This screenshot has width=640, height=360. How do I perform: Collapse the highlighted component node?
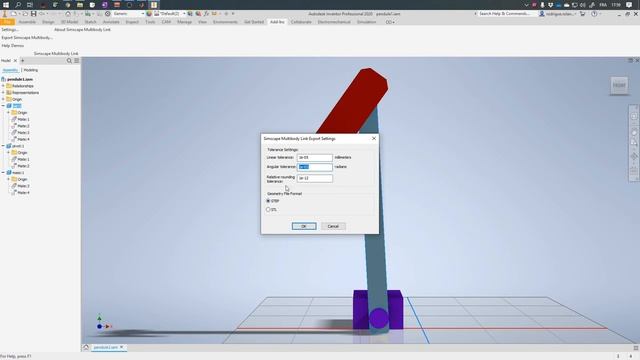tap(3, 106)
